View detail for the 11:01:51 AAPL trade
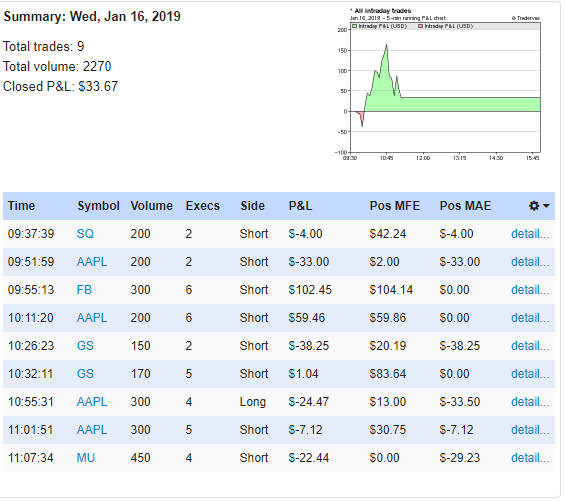 pos(530,430)
